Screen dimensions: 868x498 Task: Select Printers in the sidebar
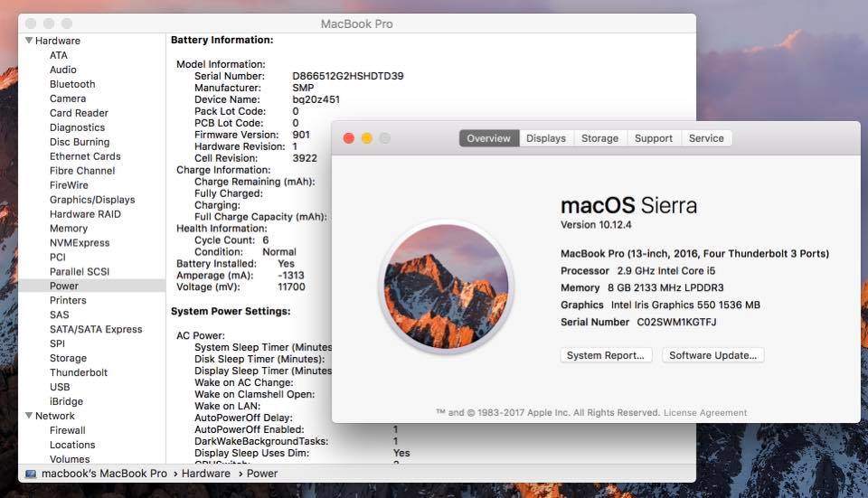click(68, 300)
